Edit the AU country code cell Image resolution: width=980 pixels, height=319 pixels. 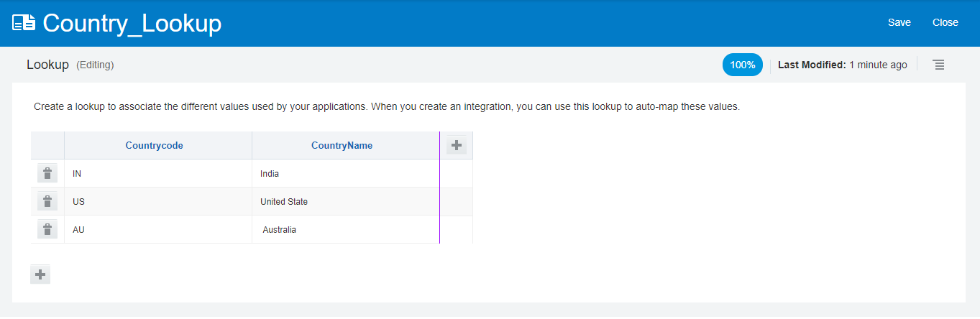coord(157,230)
